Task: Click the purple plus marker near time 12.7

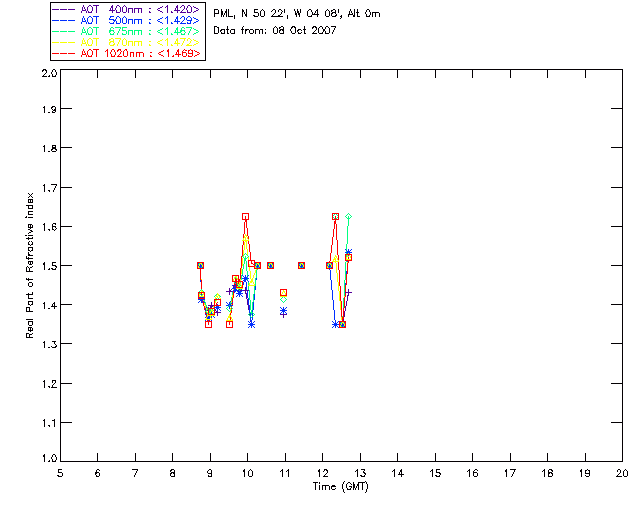Action: pos(348,292)
